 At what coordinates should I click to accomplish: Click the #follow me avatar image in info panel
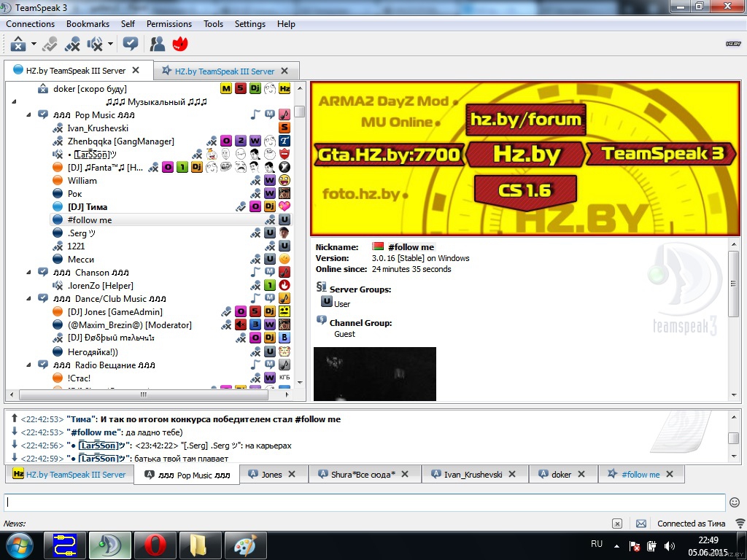(x=375, y=374)
